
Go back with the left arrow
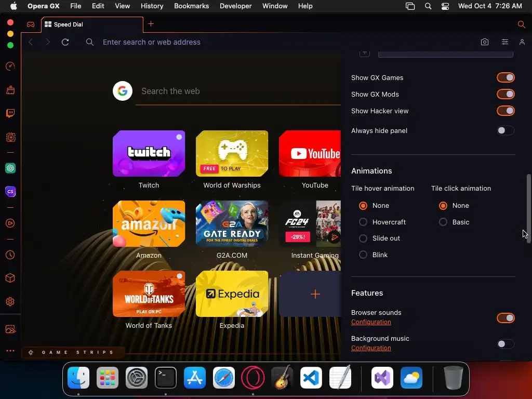[31, 42]
